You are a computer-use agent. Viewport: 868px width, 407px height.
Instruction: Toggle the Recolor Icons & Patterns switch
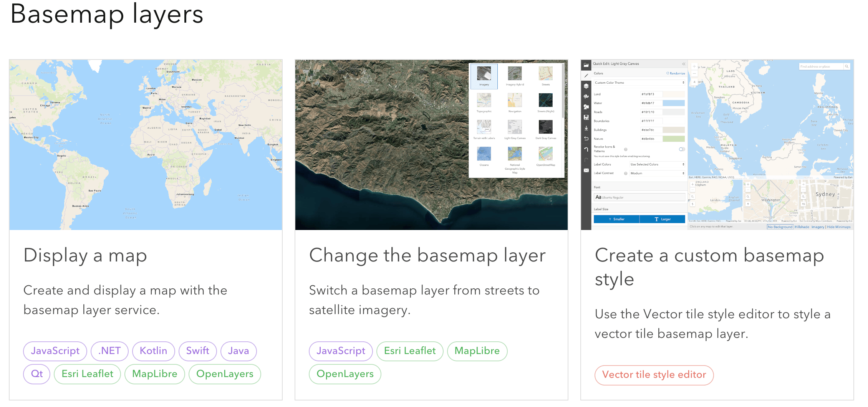tap(682, 149)
